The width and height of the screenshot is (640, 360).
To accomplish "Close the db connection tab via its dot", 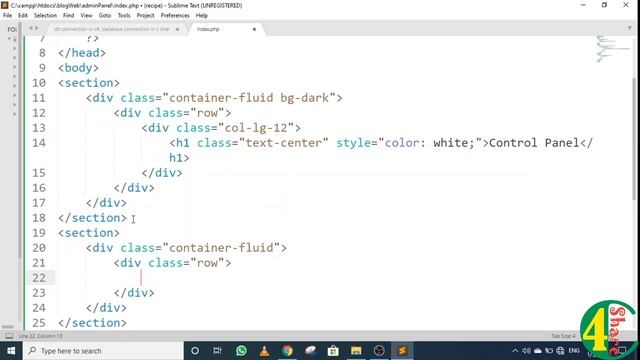I will pyautogui.click(x=178, y=29).
